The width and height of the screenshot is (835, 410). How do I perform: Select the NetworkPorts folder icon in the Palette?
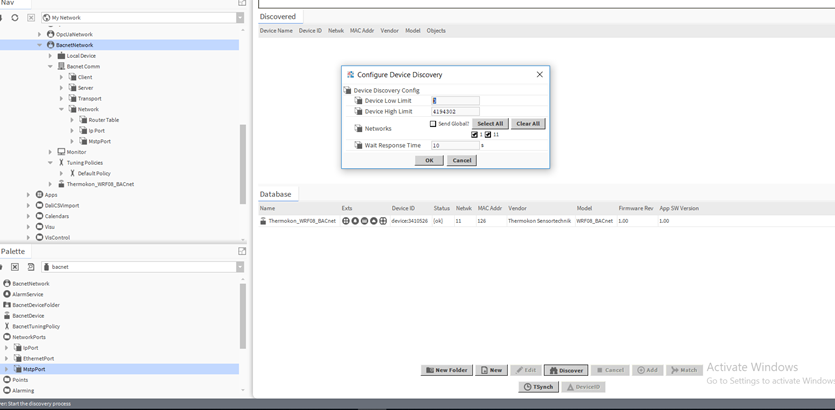(x=7, y=337)
